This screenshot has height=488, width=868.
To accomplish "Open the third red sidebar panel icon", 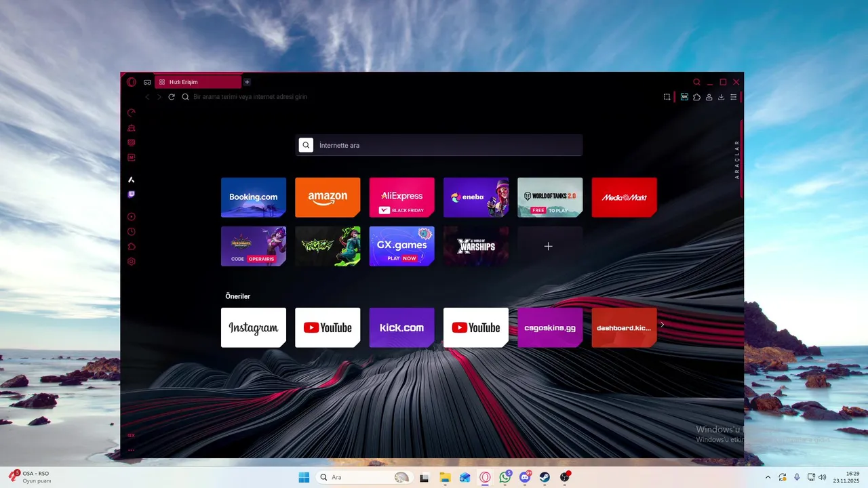I will coord(132,142).
